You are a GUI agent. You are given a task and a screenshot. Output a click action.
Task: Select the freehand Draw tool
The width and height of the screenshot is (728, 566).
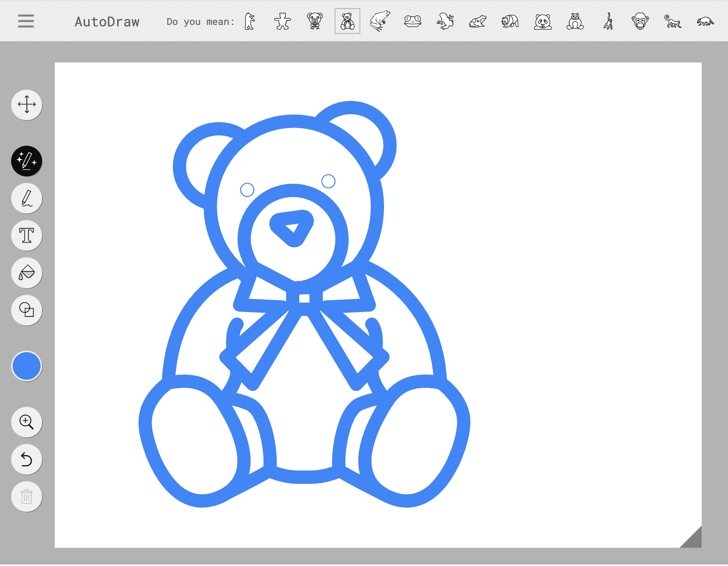tap(27, 198)
